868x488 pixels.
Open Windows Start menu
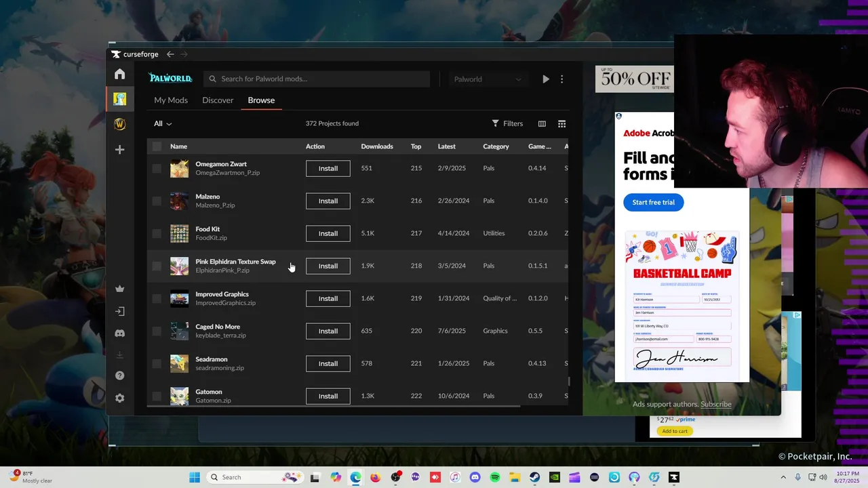pyautogui.click(x=195, y=477)
